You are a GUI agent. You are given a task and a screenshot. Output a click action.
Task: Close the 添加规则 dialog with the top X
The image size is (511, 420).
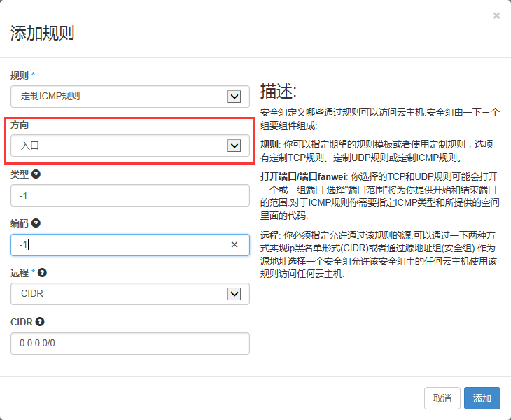496,15
